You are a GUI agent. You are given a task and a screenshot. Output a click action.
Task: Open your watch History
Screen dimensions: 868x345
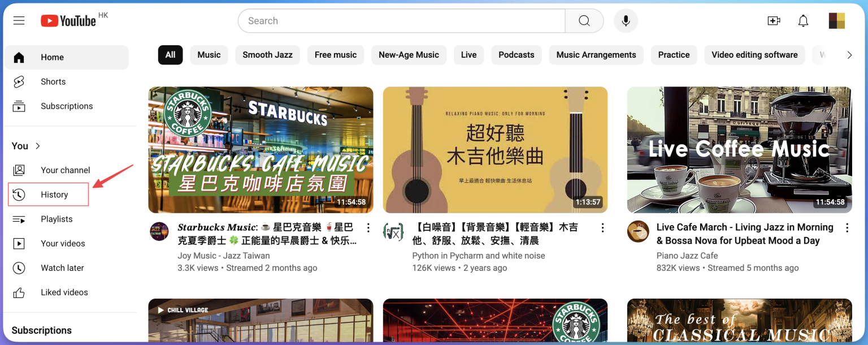click(55, 194)
